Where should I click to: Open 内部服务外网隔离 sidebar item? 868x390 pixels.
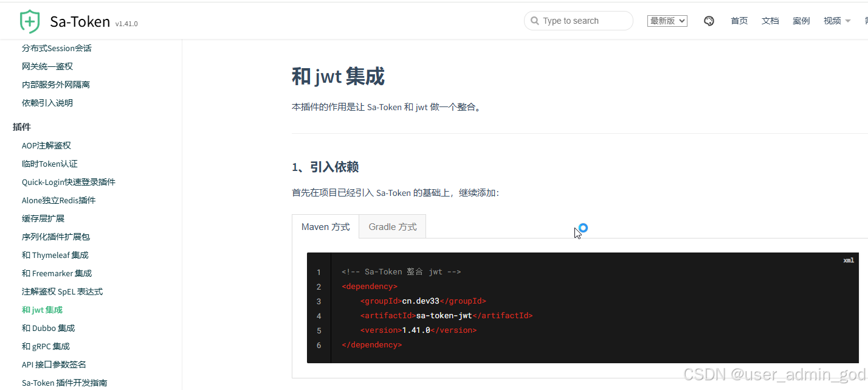point(56,85)
